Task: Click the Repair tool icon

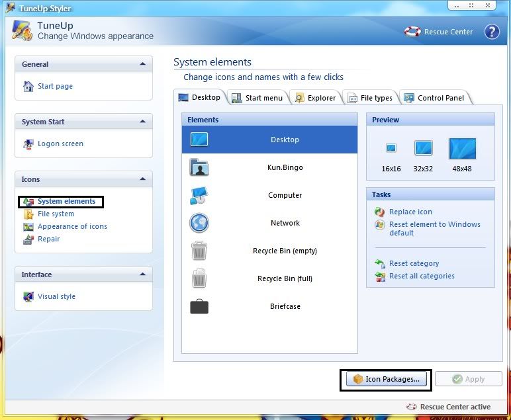Action: coord(28,239)
